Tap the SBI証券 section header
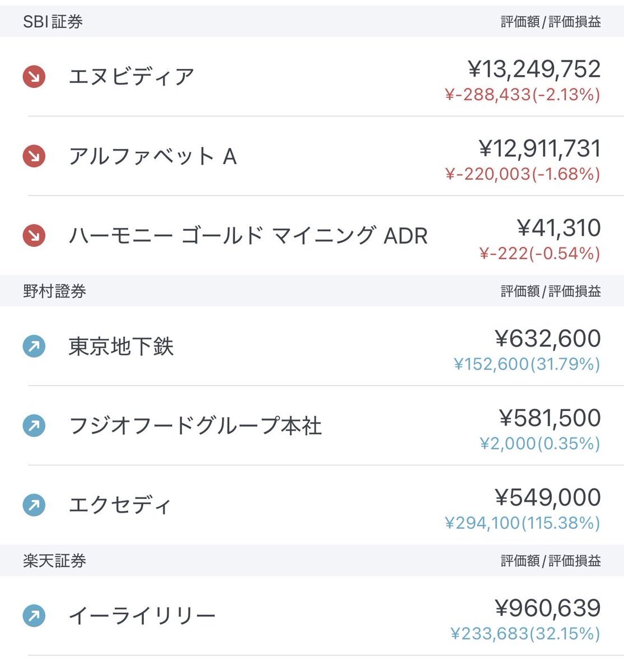Screen dimensions: 624x672 tap(53, 22)
